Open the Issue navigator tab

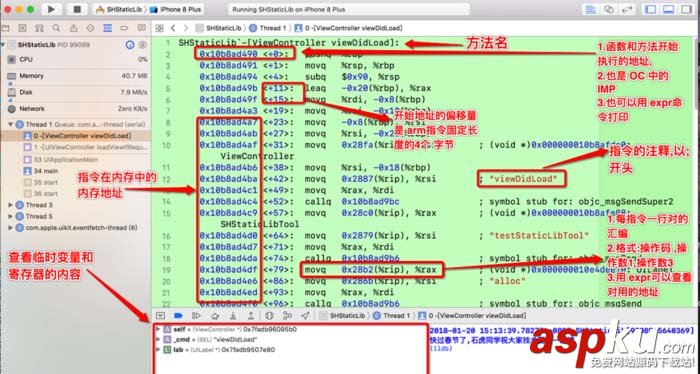pyautogui.click(x=73, y=28)
